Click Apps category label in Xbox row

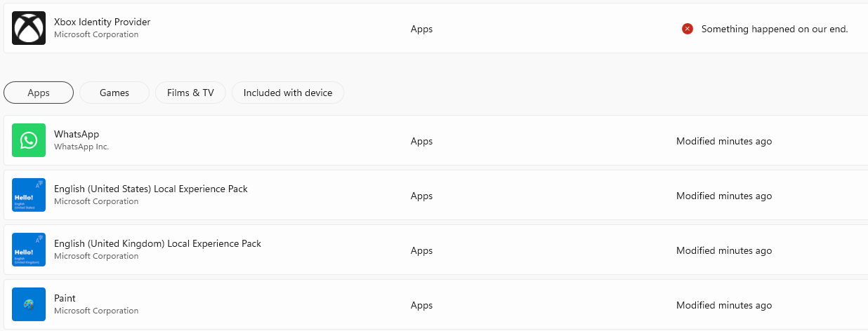[421, 29]
